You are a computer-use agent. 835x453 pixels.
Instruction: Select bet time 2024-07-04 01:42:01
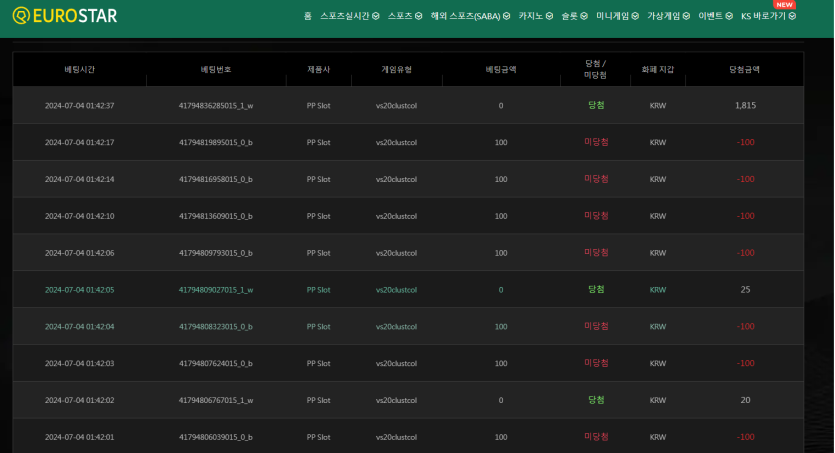pos(79,437)
